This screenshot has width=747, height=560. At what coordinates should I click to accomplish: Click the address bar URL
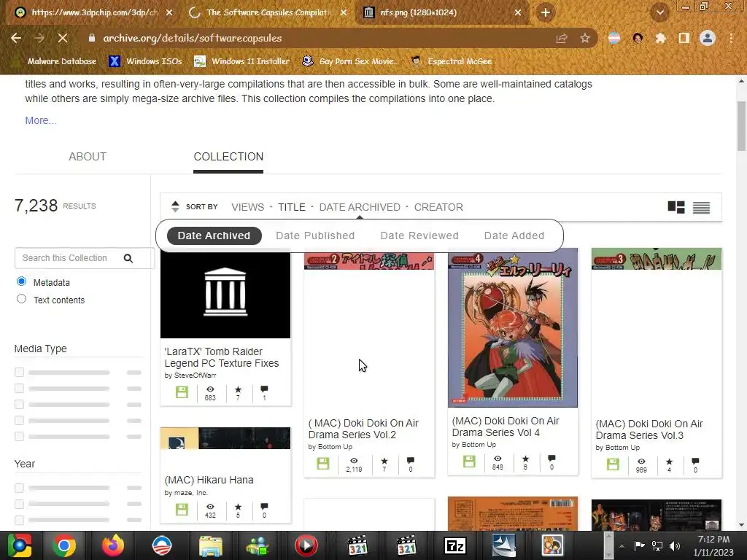193,38
